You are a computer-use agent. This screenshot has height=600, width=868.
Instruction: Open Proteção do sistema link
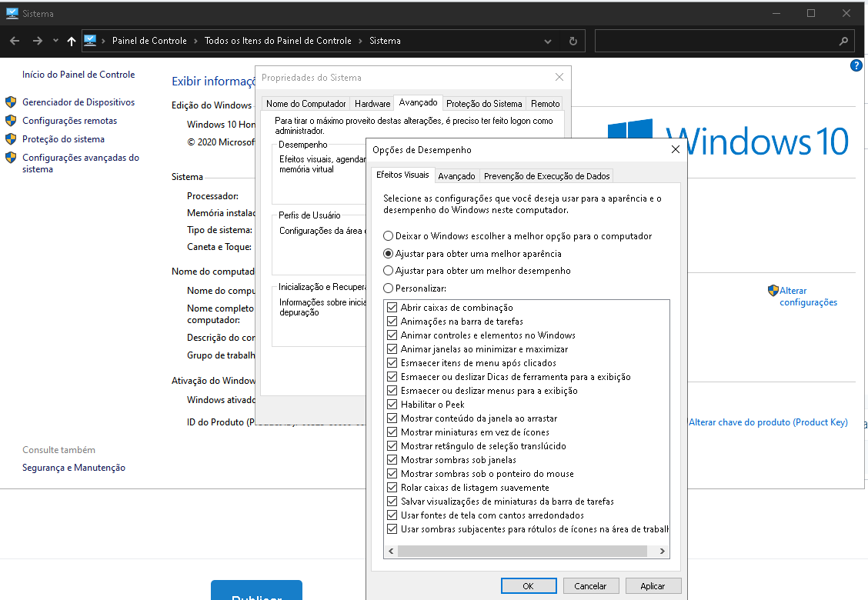click(x=63, y=139)
